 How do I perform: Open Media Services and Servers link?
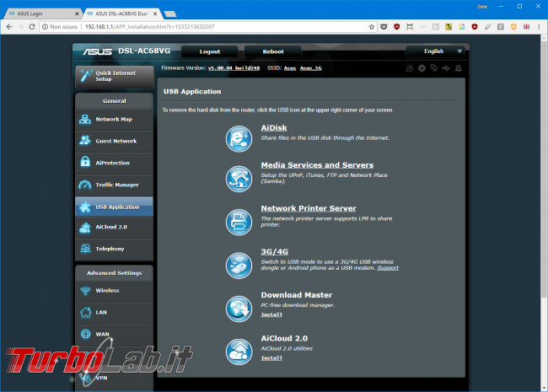[x=317, y=165]
